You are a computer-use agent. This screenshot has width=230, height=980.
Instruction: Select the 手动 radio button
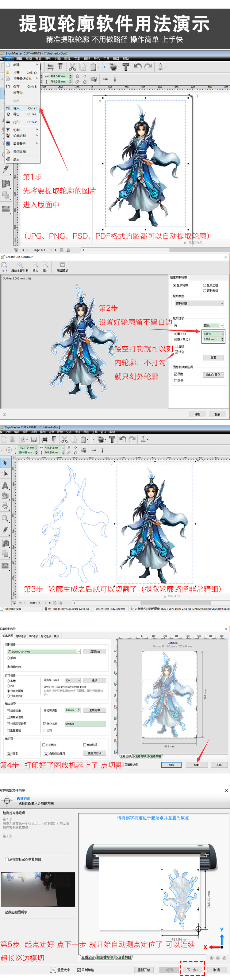pos(8,658)
